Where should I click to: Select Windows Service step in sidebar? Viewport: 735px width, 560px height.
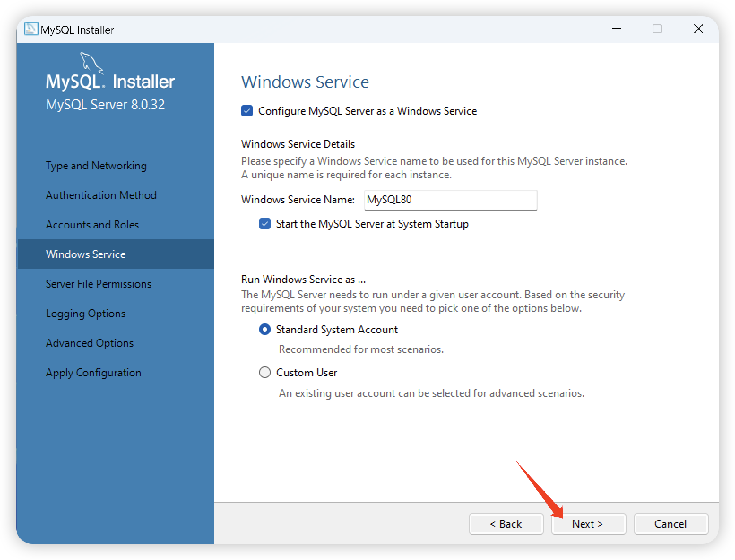point(116,254)
